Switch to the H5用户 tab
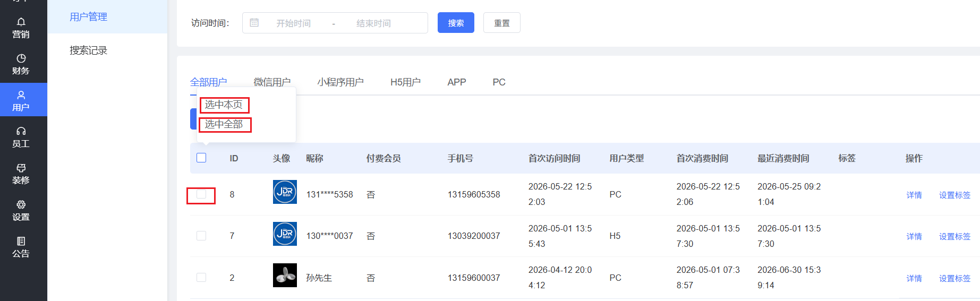 coord(405,82)
